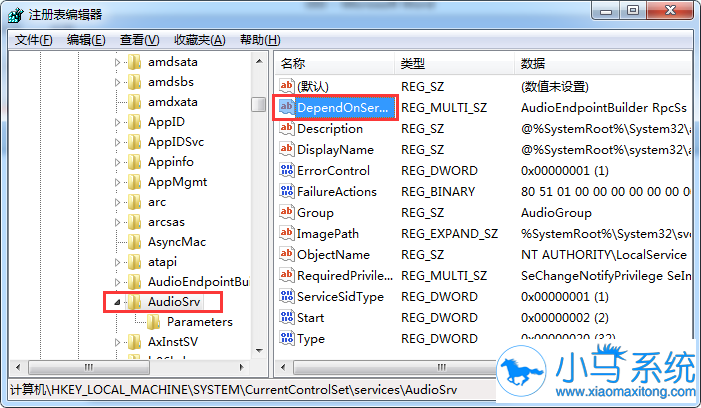Click the registry path in the status bar
The width and height of the screenshot is (701, 408).
click(x=233, y=390)
